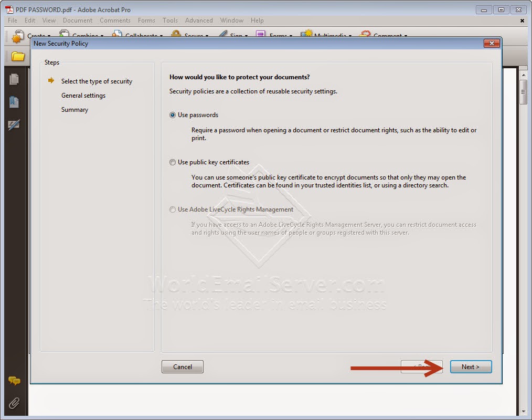Expand the Collaborate dropdown arrow
532x420 pixels.
[x=161, y=36]
